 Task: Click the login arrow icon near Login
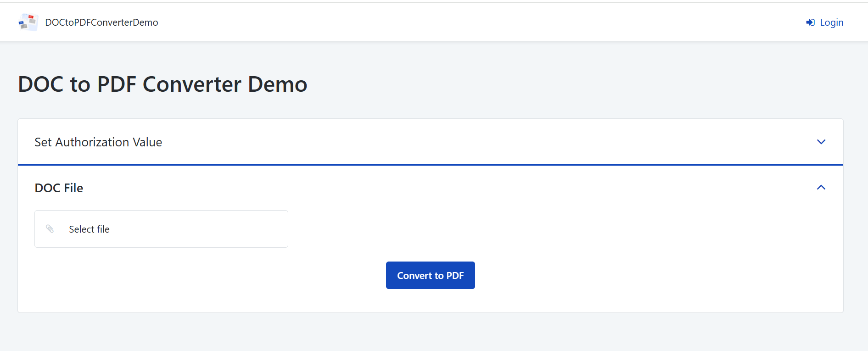pyautogui.click(x=810, y=22)
